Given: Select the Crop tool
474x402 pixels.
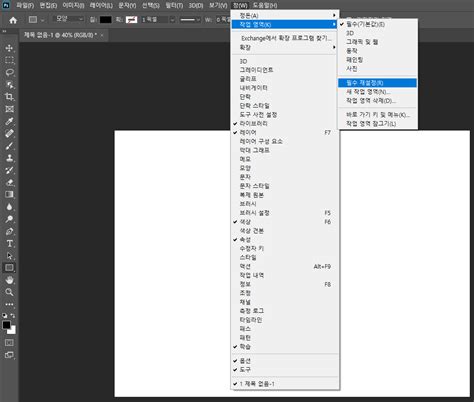Looking at the screenshot, I should (9, 97).
